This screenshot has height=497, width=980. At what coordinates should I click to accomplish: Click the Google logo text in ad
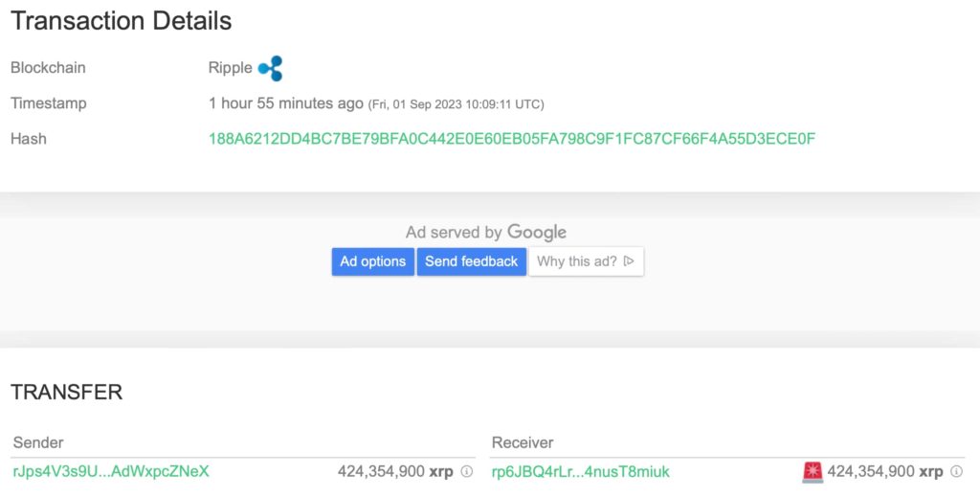(537, 232)
